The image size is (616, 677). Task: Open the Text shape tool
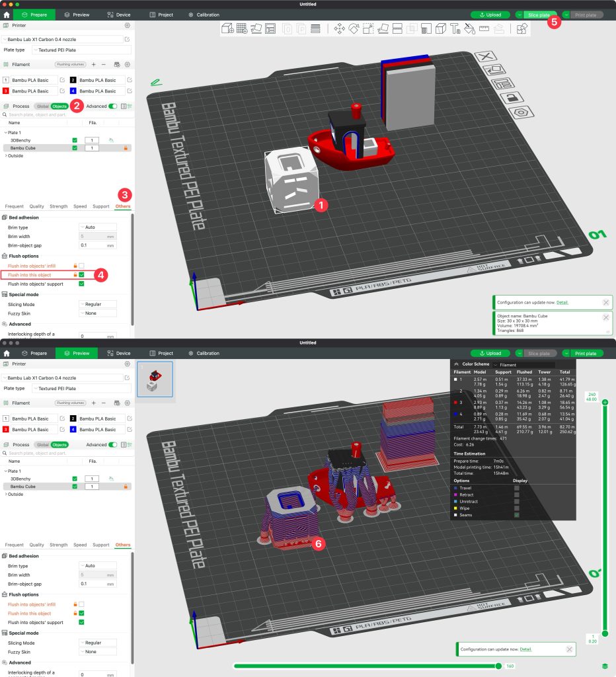click(455, 28)
